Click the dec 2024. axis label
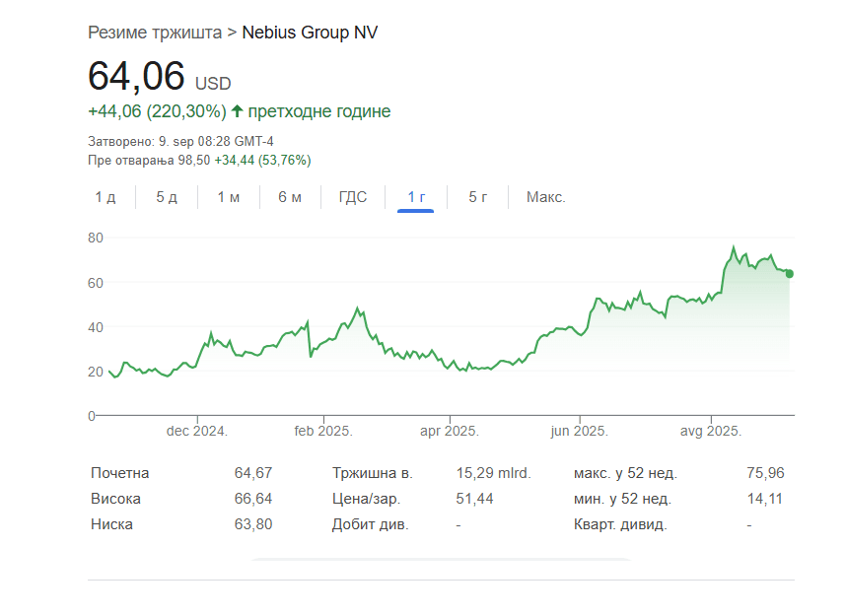Screen dimensions: 846x616 (197, 431)
